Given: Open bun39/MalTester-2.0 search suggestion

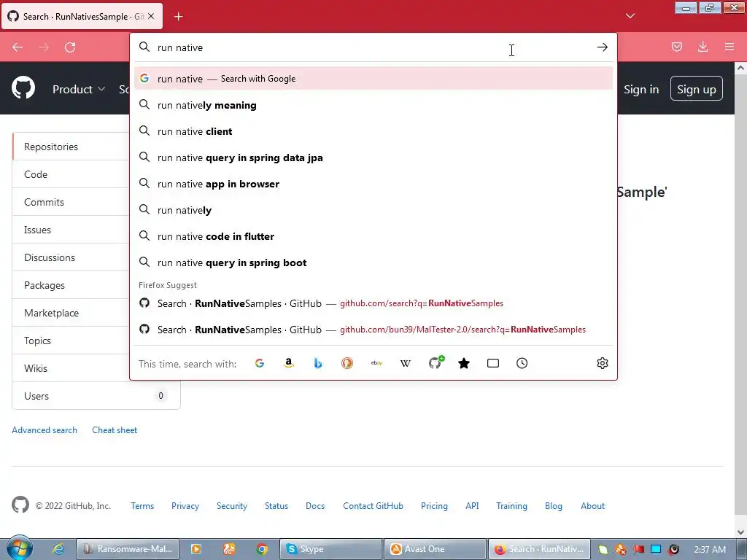Looking at the screenshot, I should coord(373,330).
